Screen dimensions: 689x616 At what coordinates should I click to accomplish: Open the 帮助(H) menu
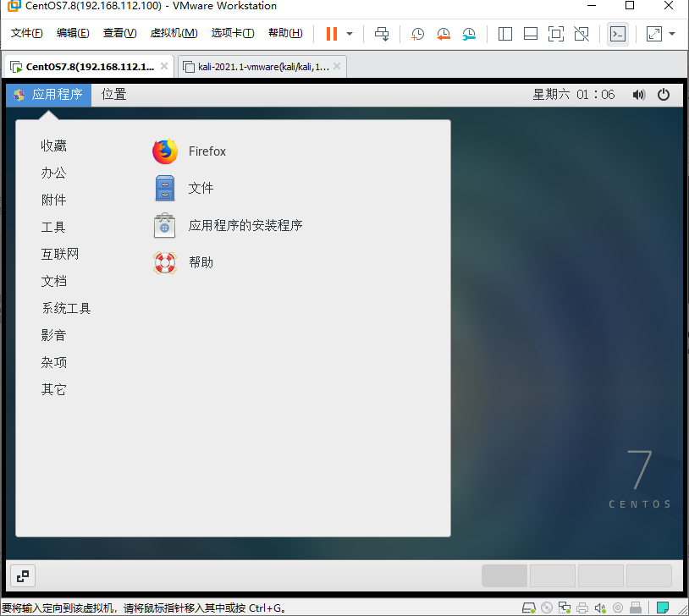285,33
